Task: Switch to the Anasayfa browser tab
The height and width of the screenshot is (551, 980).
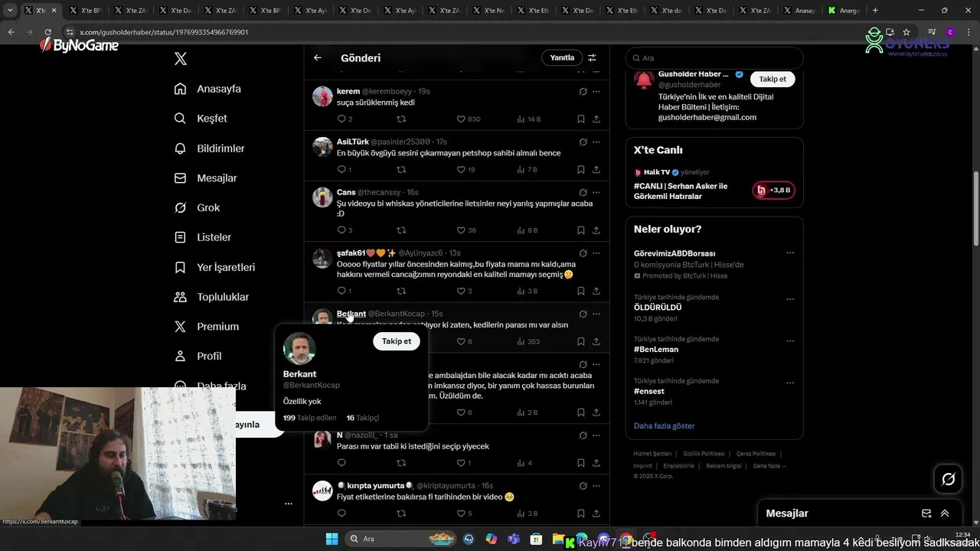Action: (800, 11)
